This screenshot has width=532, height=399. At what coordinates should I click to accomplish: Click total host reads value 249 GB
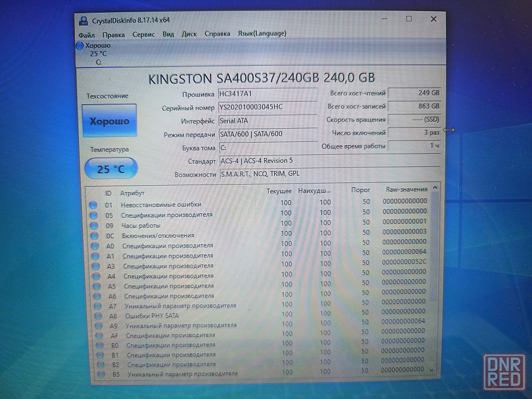pyautogui.click(x=414, y=93)
